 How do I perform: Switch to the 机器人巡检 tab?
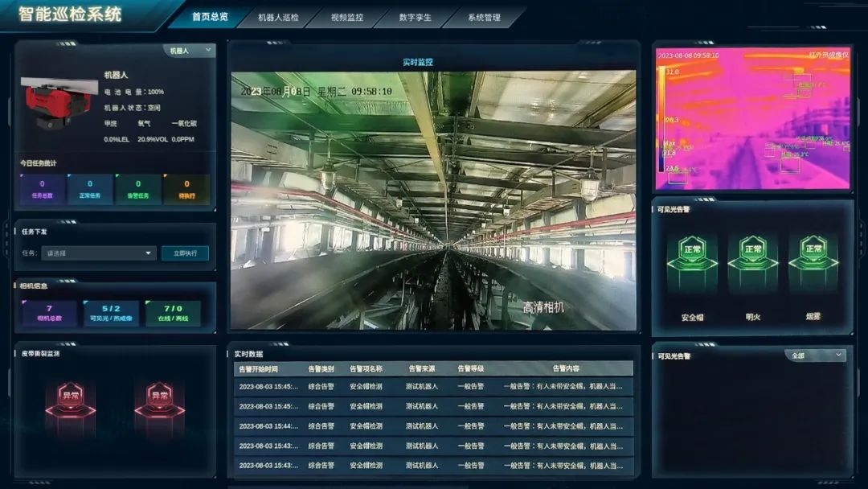278,17
